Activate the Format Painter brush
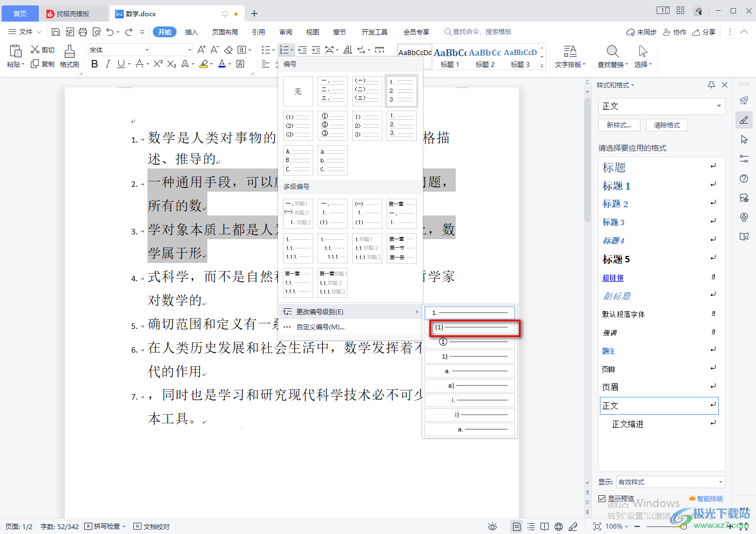 point(70,57)
